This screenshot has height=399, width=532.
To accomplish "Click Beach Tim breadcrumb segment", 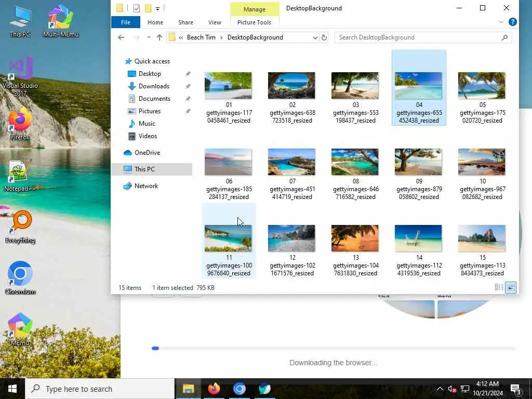I will tap(201, 37).
